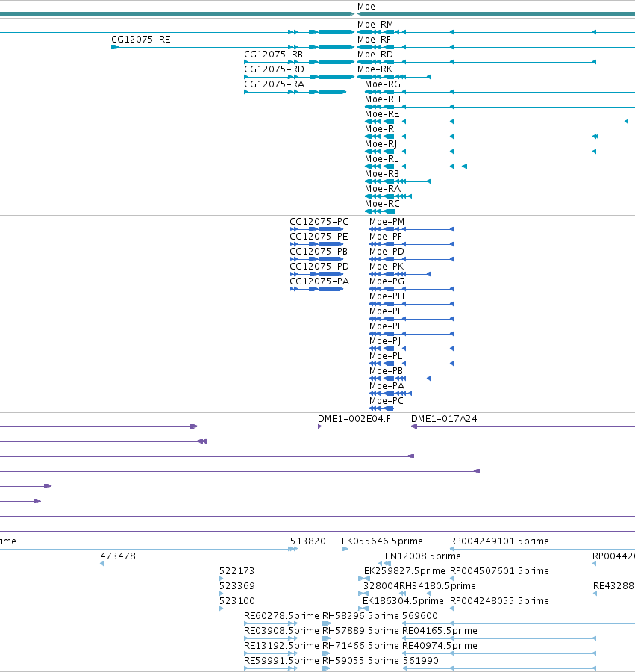
Task: Click the RE04165.5prime EST label
Action: (440, 631)
